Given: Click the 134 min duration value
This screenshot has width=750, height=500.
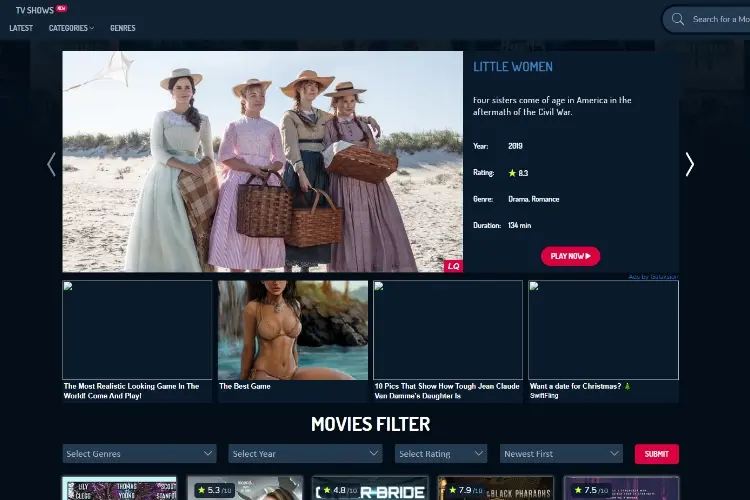Looking at the screenshot, I should (519, 225).
